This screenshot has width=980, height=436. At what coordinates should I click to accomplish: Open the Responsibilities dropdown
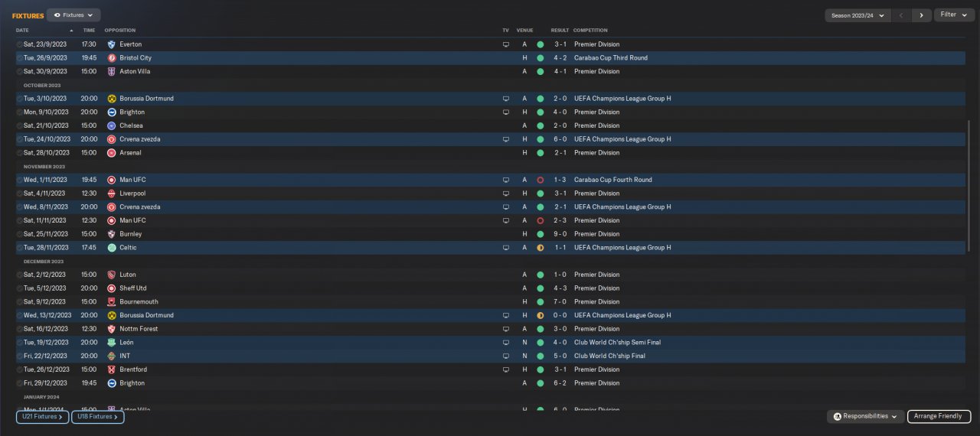pyautogui.click(x=865, y=416)
